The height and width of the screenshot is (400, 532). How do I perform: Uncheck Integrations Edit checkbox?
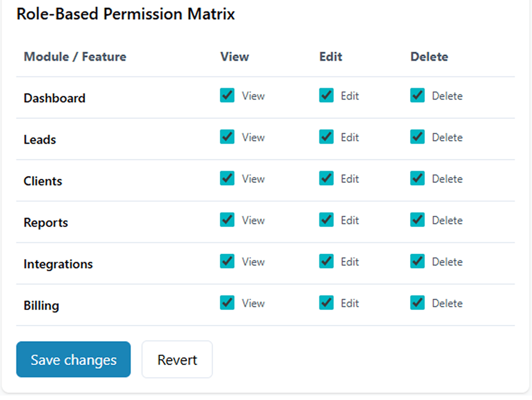tap(326, 261)
